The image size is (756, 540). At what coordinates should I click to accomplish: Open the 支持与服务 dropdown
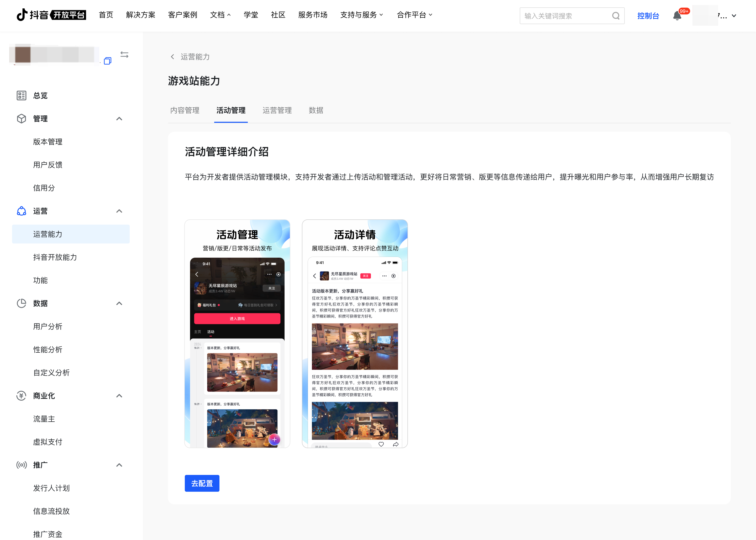point(362,15)
